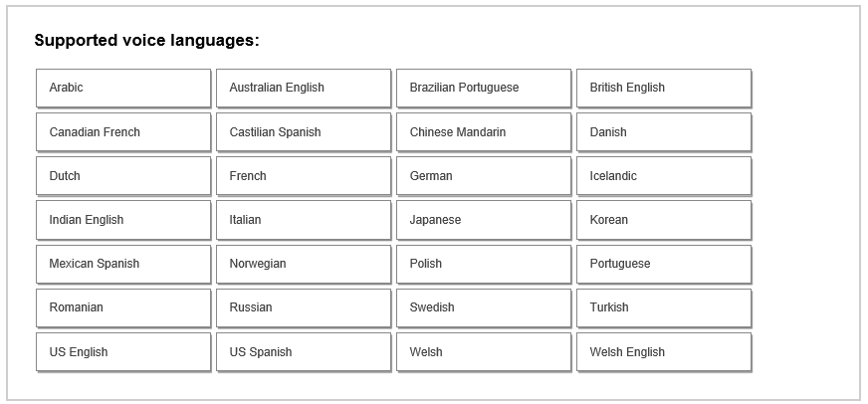Viewport: 868px width, 404px height.
Task: Pick Canadian French from the grid
Action: point(123,132)
